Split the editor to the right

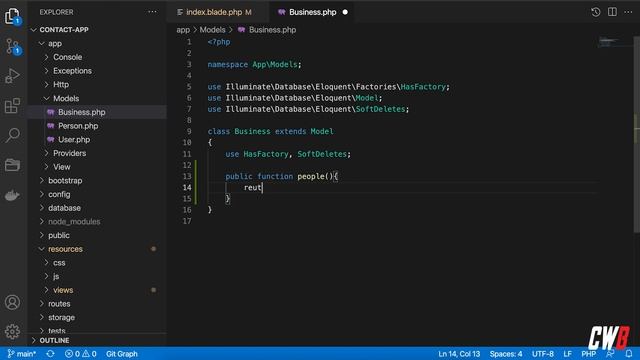click(612, 12)
